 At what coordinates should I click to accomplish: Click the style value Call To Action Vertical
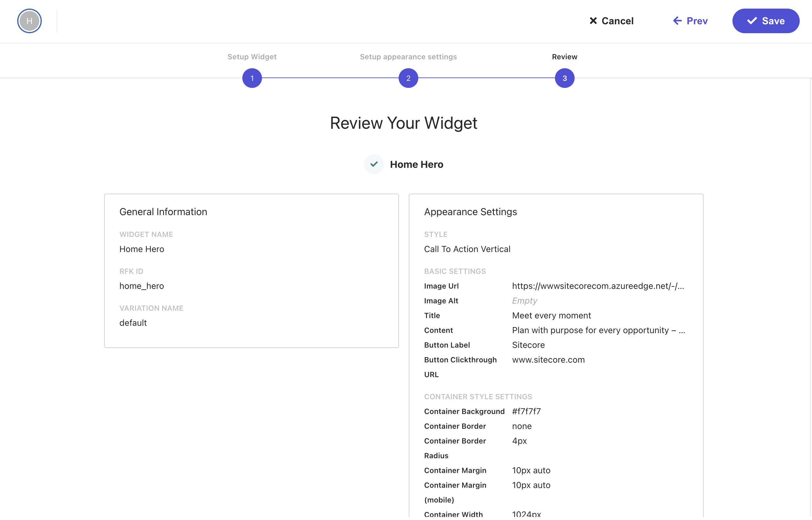[467, 249]
